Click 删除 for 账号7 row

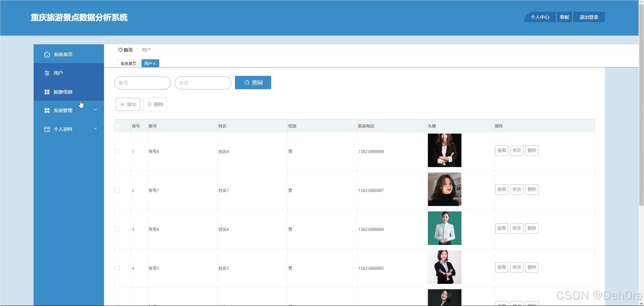(x=532, y=190)
